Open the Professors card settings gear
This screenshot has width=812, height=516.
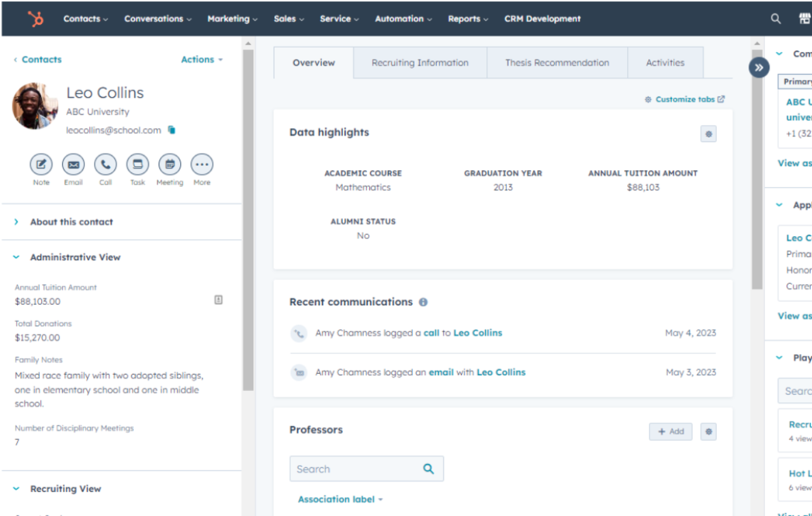(x=707, y=431)
